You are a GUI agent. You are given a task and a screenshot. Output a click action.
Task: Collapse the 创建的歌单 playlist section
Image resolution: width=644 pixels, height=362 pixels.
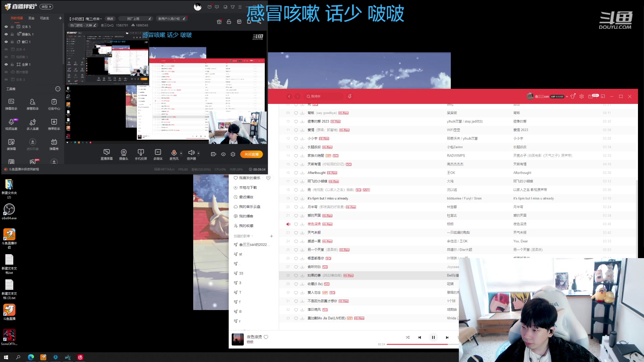click(252, 236)
